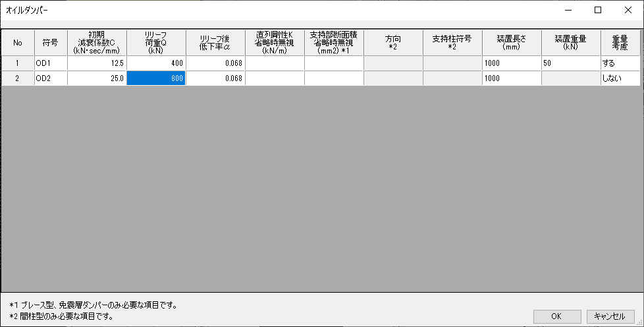The image size is (644, 327).
Task: Select the 初期減衰係数C value 25.0
Action: pyautogui.click(x=97, y=78)
